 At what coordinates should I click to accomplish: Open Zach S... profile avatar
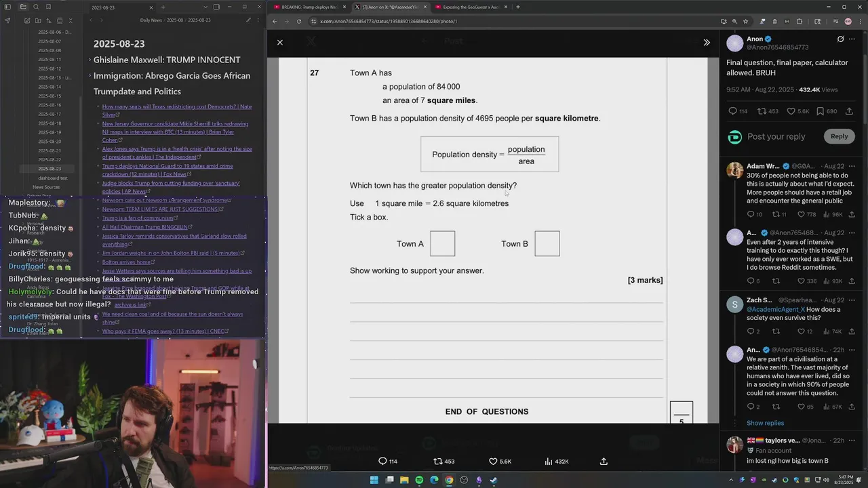click(735, 305)
